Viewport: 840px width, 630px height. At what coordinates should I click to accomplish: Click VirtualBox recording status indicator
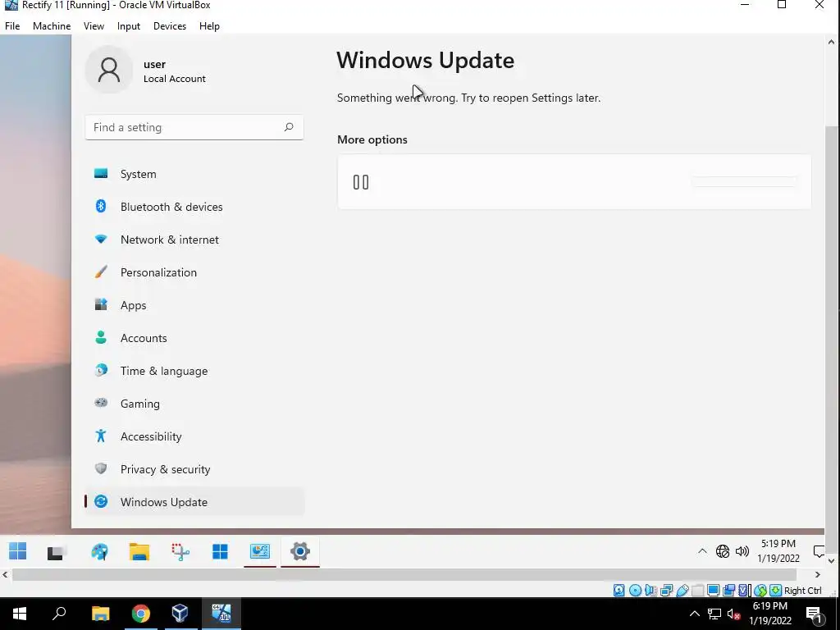728,591
